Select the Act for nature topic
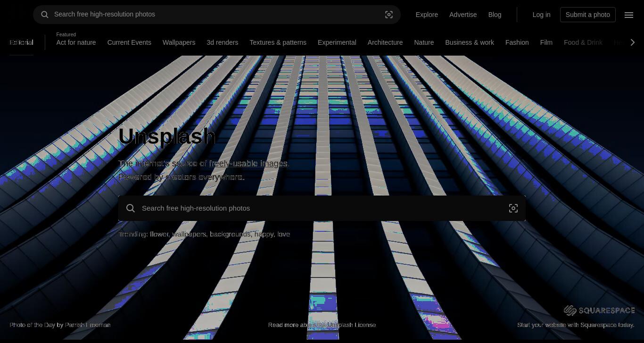 click(x=76, y=42)
